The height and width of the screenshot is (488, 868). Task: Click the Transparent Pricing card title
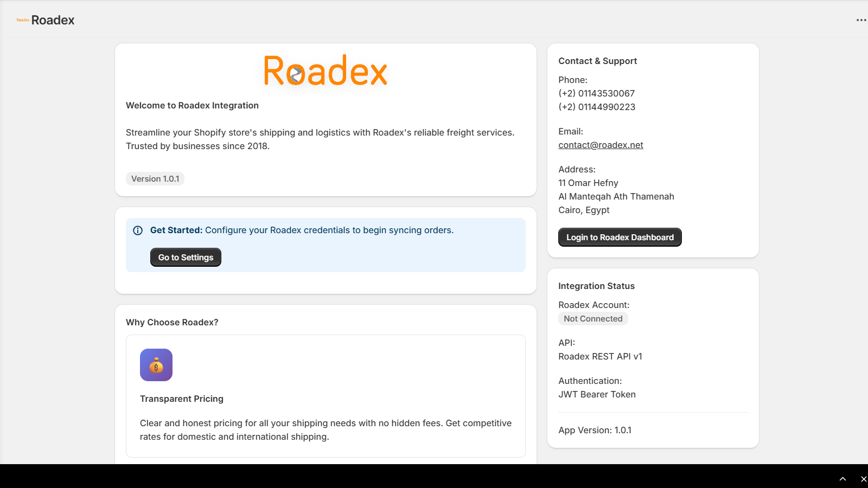(x=182, y=399)
